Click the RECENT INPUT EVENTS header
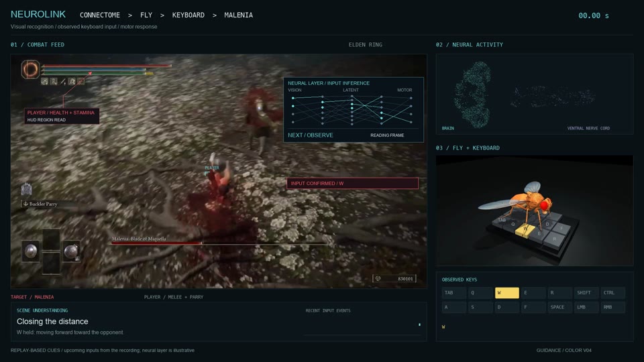 [x=328, y=310]
